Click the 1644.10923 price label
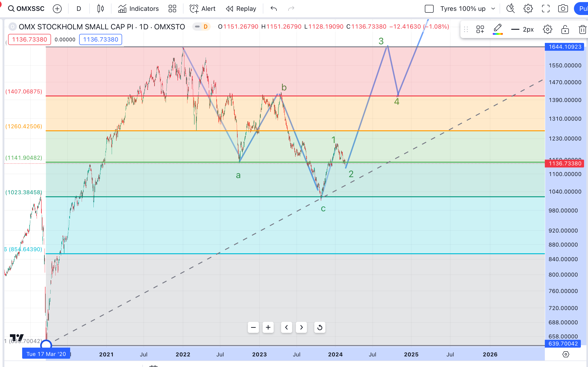Image resolution: width=588 pixels, height=367 pixels. pyautogui.click(x=565, y=47)
